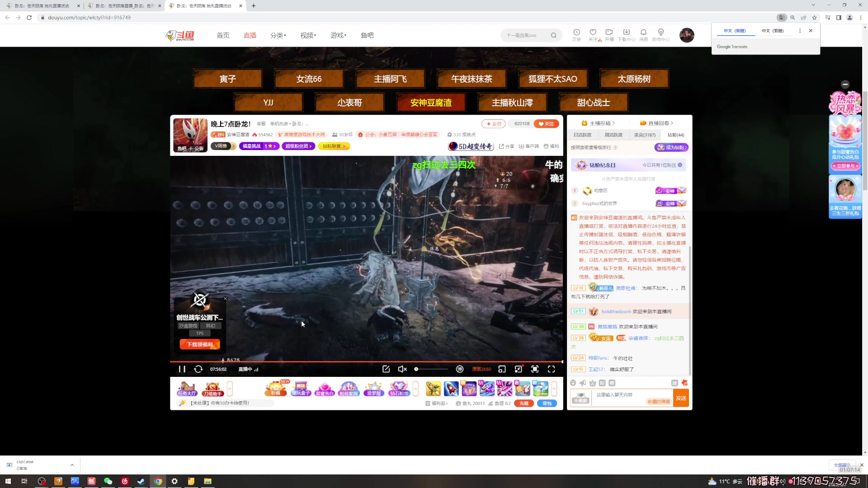868x488 pixels.
Task: Open the danmaku edit/compose icon in player
Action: coord(386,369)
